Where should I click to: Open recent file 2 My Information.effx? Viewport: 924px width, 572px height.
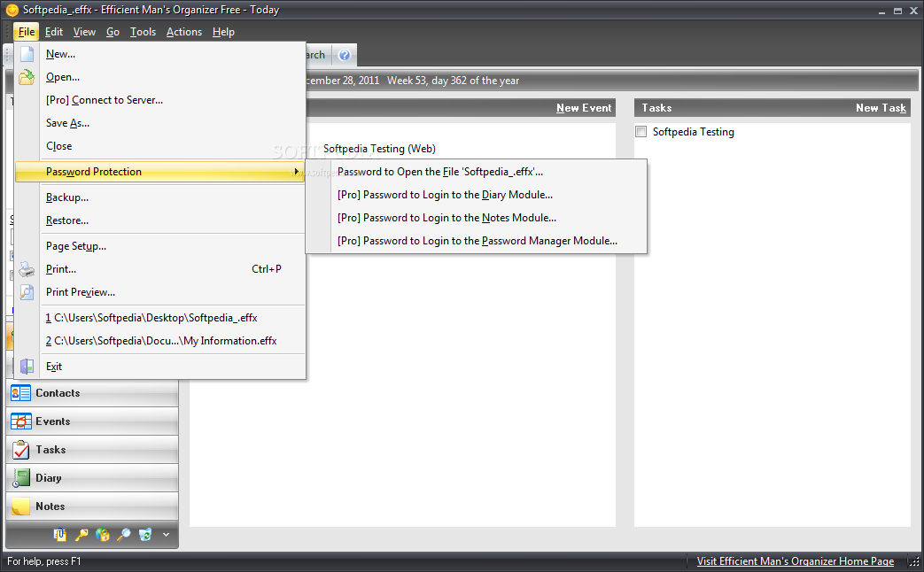pos(160,341)
